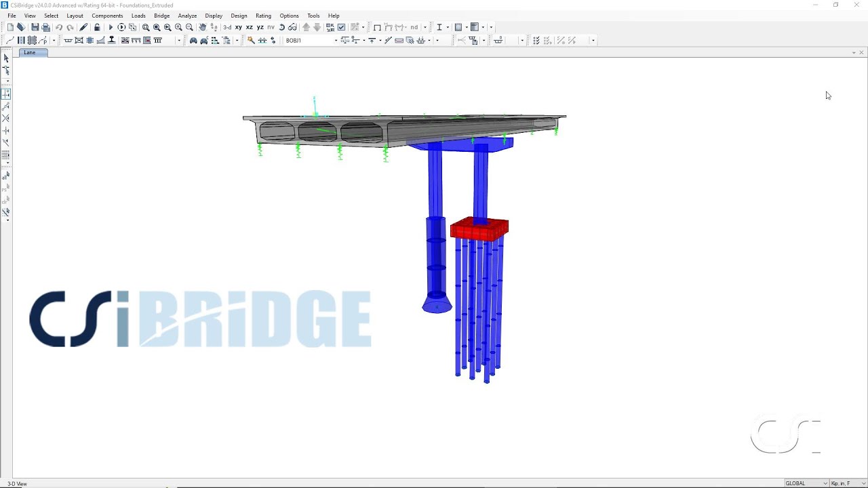Toggle the Snap to Lines and Edges tool
868x488 pixels.
[x=6, y=143]
